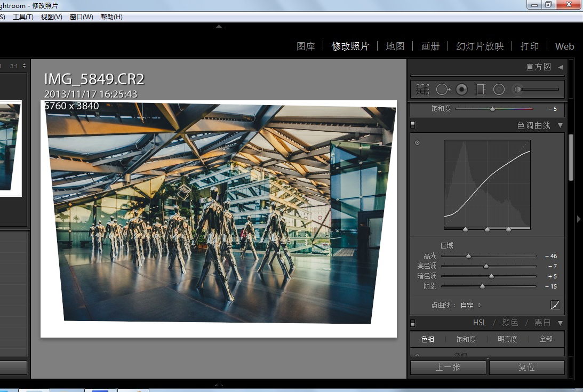Viewport: 583px width, 392px height.
Task: Click the middle tone curve split point
Action: 488,229
